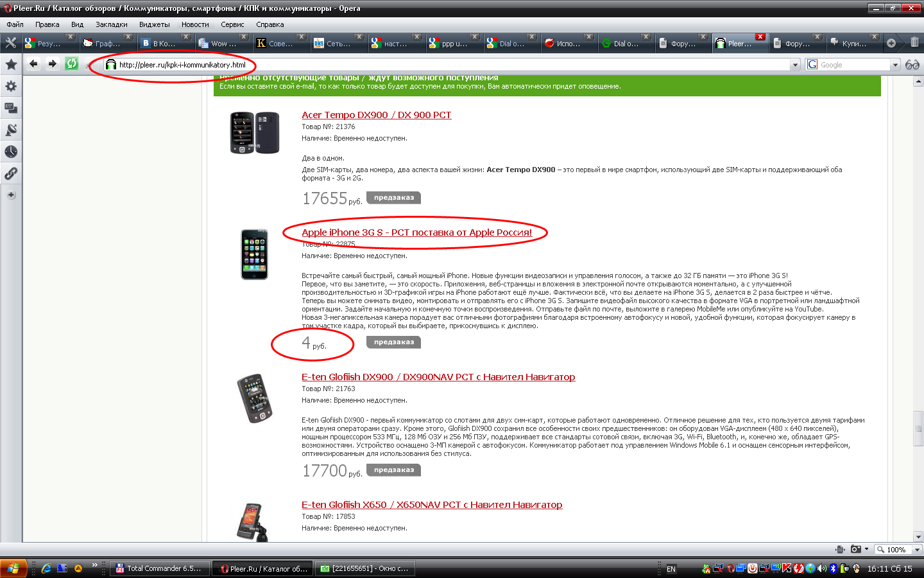Click the page scrollbar down arrow
This screenshot has height=578, width=924.
tap(918, 536)
